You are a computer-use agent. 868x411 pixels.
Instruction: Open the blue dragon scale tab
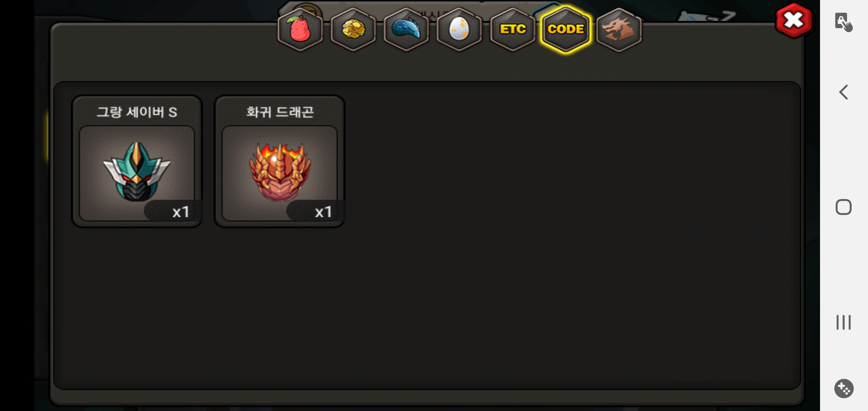406,29
